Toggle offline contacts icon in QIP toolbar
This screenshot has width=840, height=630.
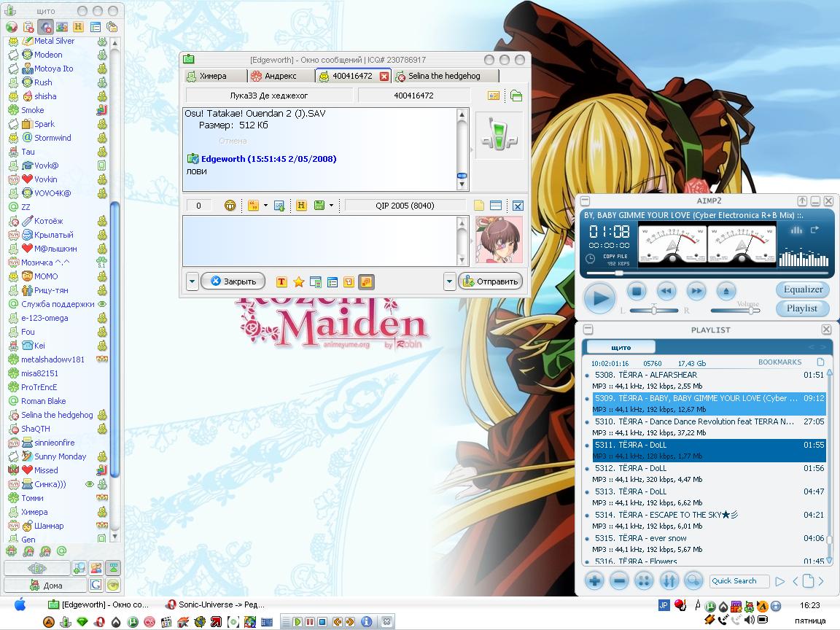(12, 27)
